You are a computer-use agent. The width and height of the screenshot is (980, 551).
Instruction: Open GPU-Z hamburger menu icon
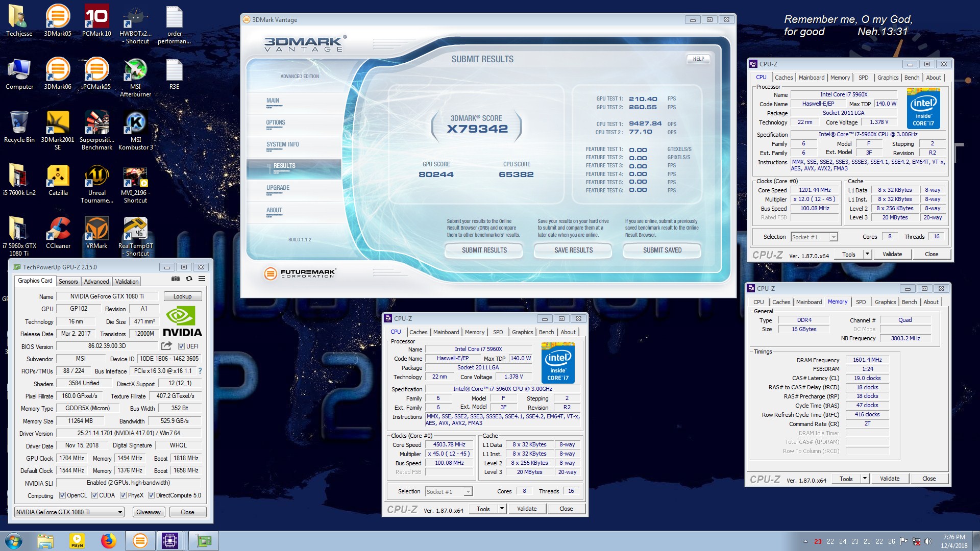202,279
